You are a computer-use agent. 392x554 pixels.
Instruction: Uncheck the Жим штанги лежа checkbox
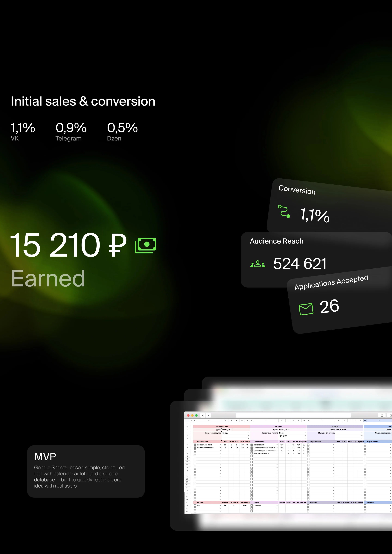(195, 445)
